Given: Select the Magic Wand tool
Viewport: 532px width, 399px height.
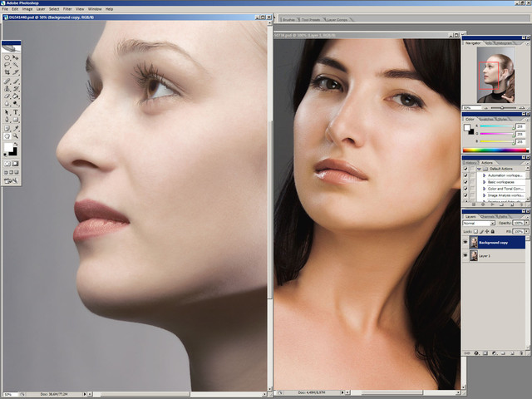Looking at the screenshot, I should tap(16, 65).
